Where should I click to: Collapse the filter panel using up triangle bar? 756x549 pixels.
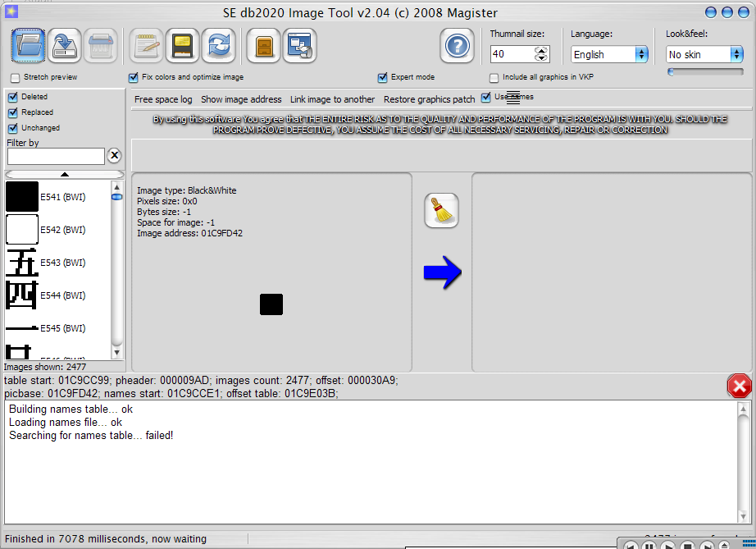pyautogui.click(x=65, y=174)
